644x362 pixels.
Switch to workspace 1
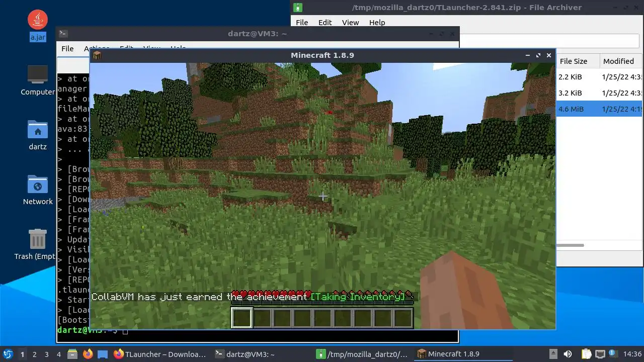pyautogui.click(x=22, y=354)
